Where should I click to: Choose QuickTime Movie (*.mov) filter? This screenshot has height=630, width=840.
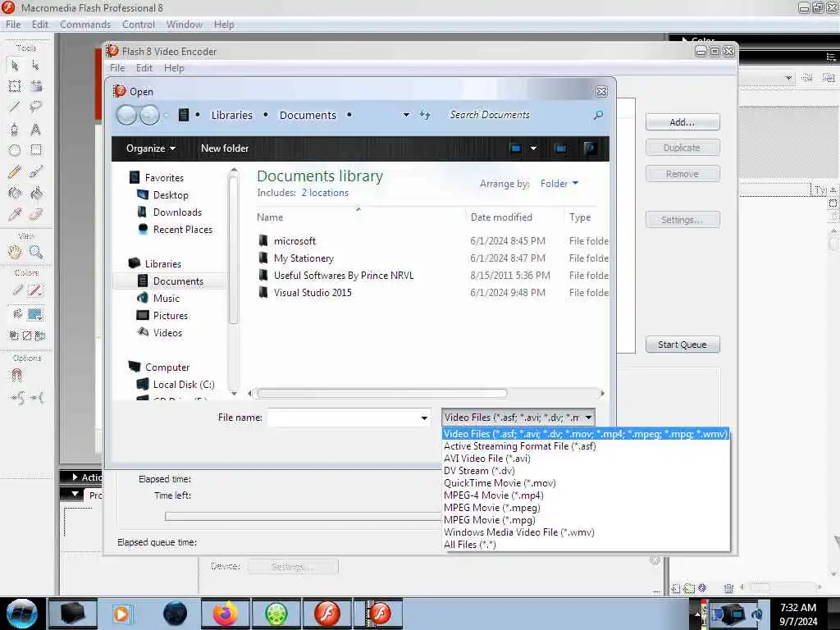pos(500,483)
